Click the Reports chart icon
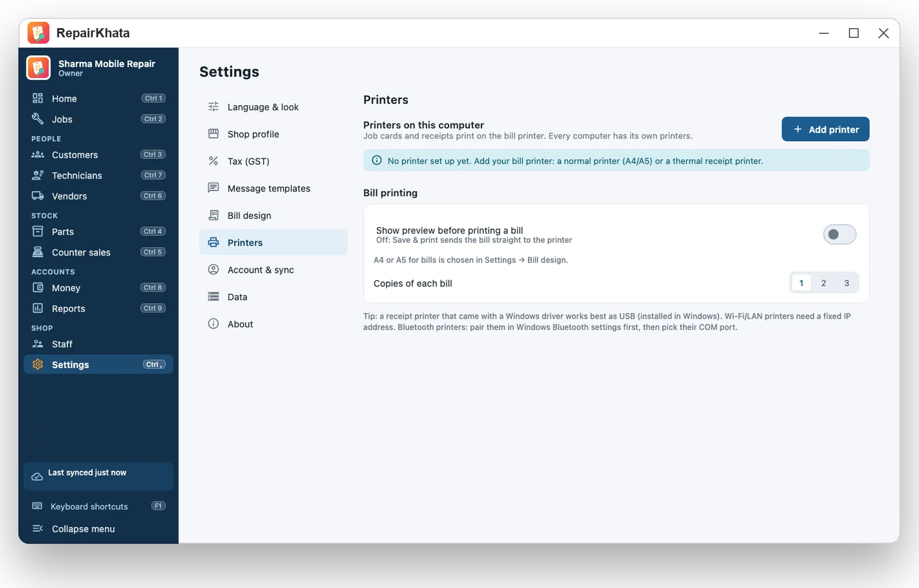This screenshot has height=588, width=919. tap(38, 308)
